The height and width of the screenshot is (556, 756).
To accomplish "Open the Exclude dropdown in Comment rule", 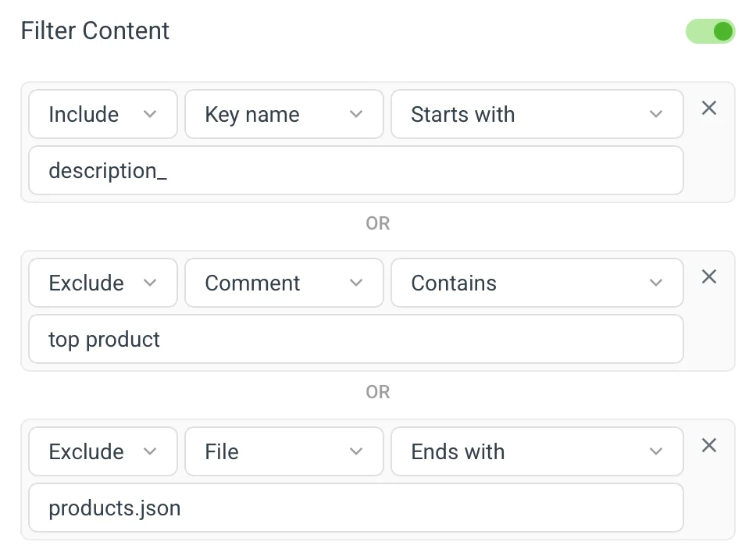I will [x=102, y=283].
